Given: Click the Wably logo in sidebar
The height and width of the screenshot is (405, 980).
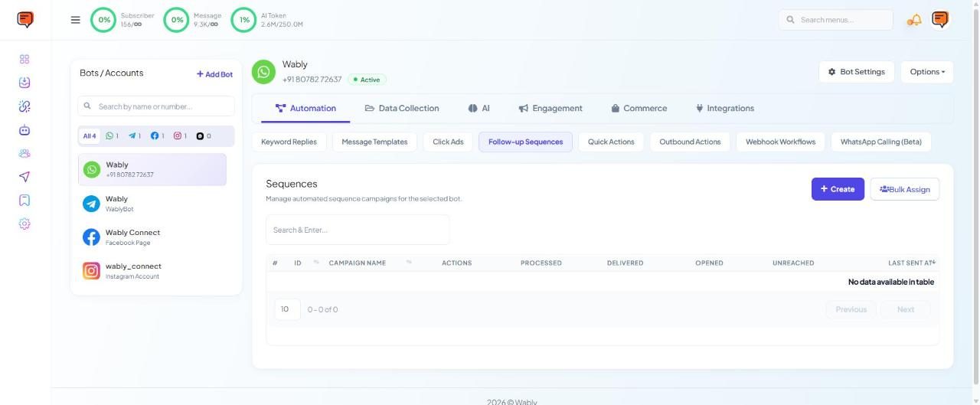Looking at the screenshot, I should (x=25, y=19).
